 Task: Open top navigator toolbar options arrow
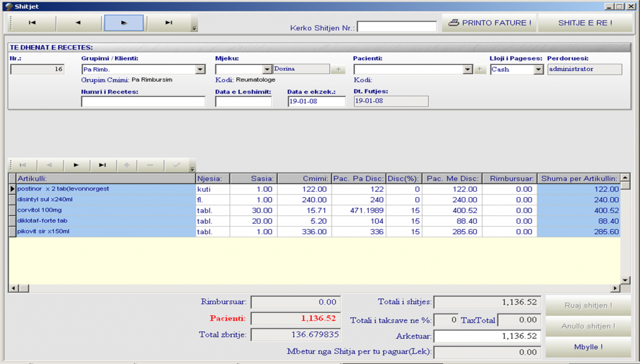pyautogui.click(x=194, y=28)
